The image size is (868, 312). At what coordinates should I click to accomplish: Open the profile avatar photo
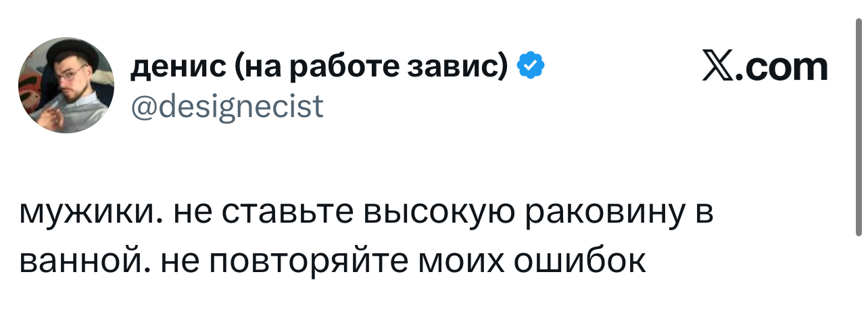pos(66,85)
